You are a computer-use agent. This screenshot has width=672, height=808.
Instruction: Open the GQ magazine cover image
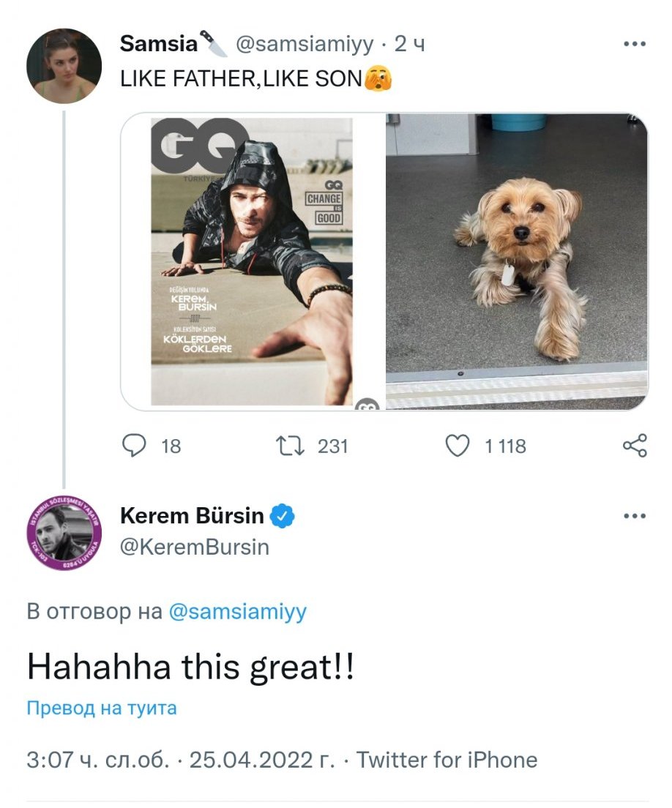click(x=252, y=261)
